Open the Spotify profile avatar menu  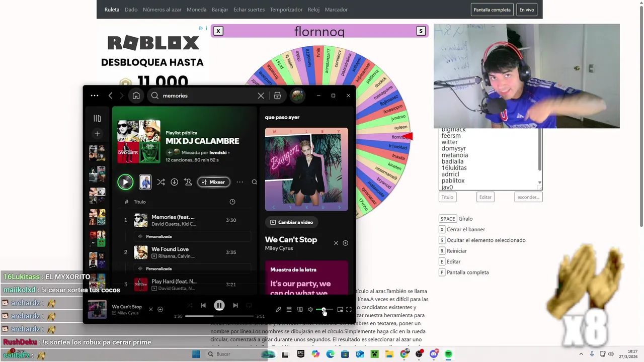(298, 96)
